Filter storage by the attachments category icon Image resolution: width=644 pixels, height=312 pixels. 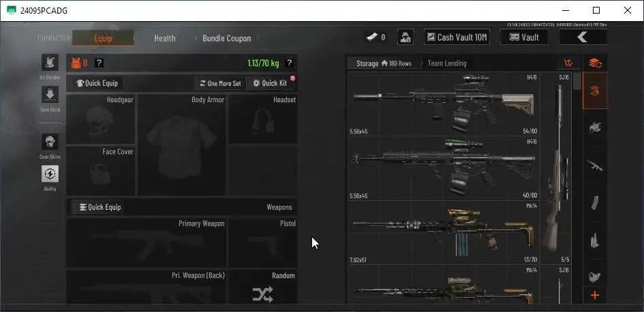tap(595, 277)
